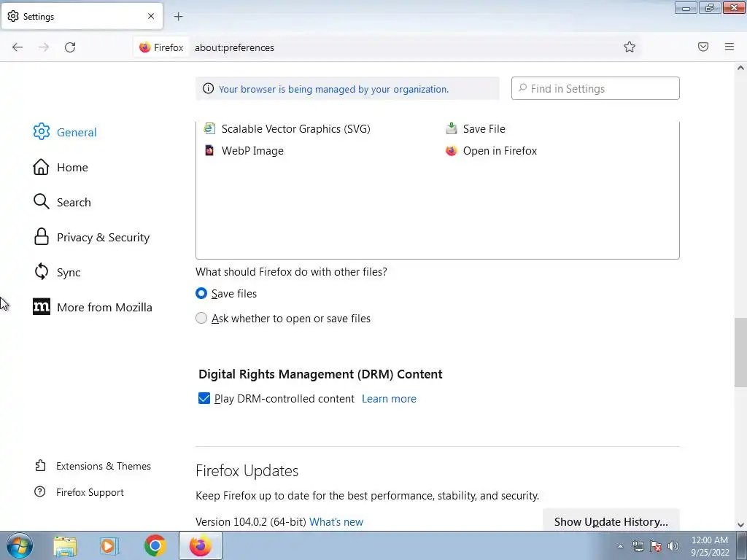The width and height of the screenshot is (747, 560).
Task: Reload the current page
Action: coord(70,47)
